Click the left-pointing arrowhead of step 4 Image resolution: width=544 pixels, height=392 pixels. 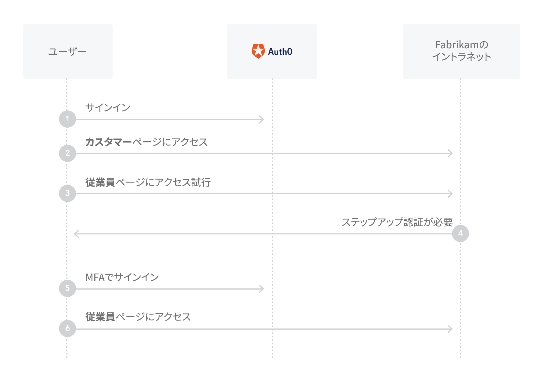(x=77, y=234)
